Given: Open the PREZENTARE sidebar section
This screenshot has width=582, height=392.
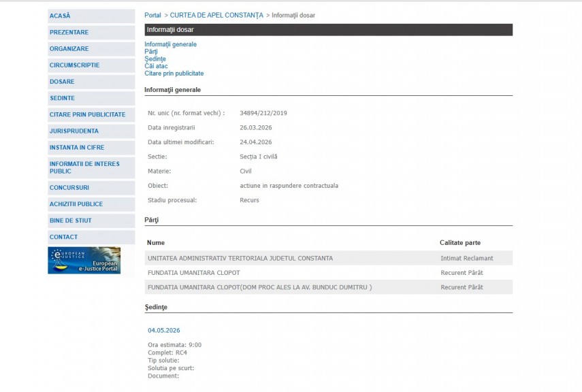Looking at the screenshot, I should tap(69, 32).
